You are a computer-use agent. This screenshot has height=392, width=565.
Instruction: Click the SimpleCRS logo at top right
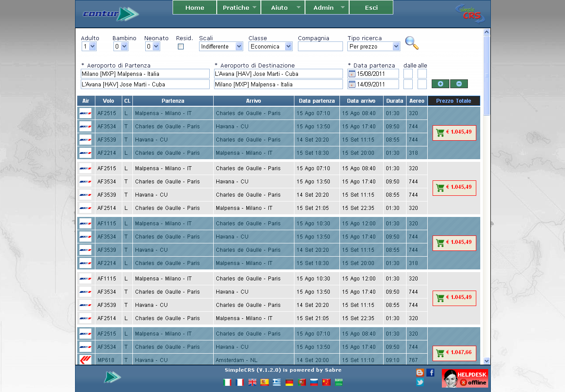[470, 14]
